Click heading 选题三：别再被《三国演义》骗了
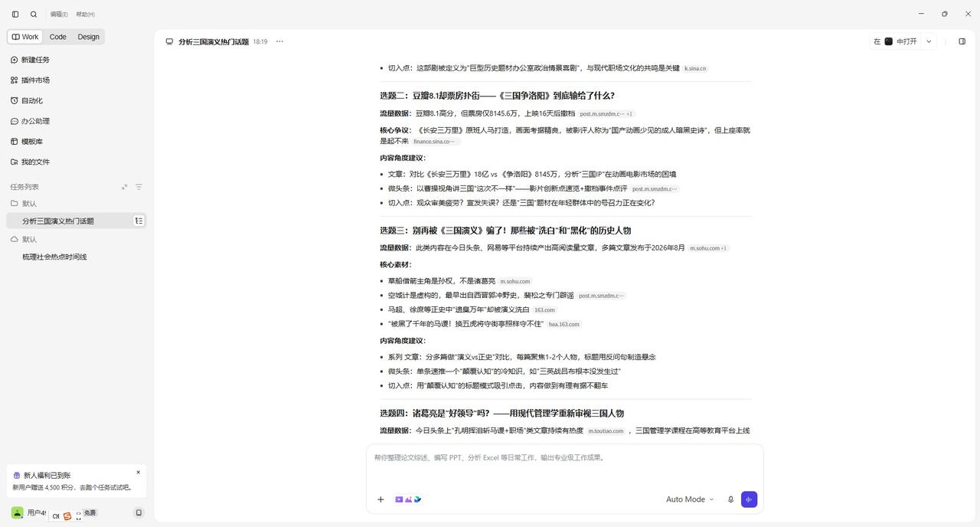Image resolution: width=980 pixels, height=527 pixels. [505, 231]
